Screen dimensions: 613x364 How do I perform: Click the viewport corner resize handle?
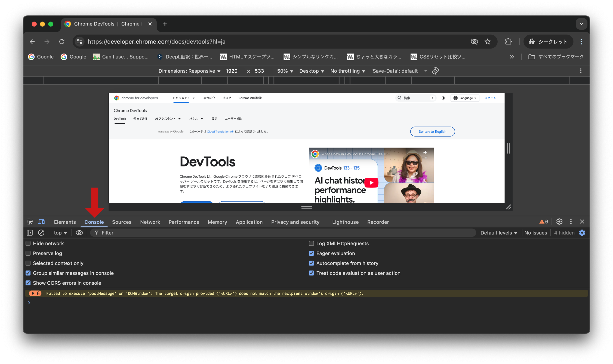click(508, 207)
